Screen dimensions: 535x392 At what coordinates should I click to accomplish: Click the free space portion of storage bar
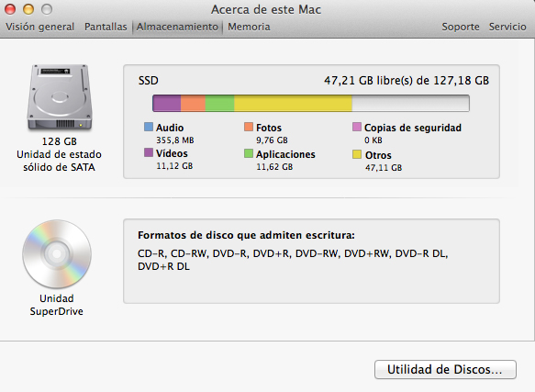click(x=410, y=103)
